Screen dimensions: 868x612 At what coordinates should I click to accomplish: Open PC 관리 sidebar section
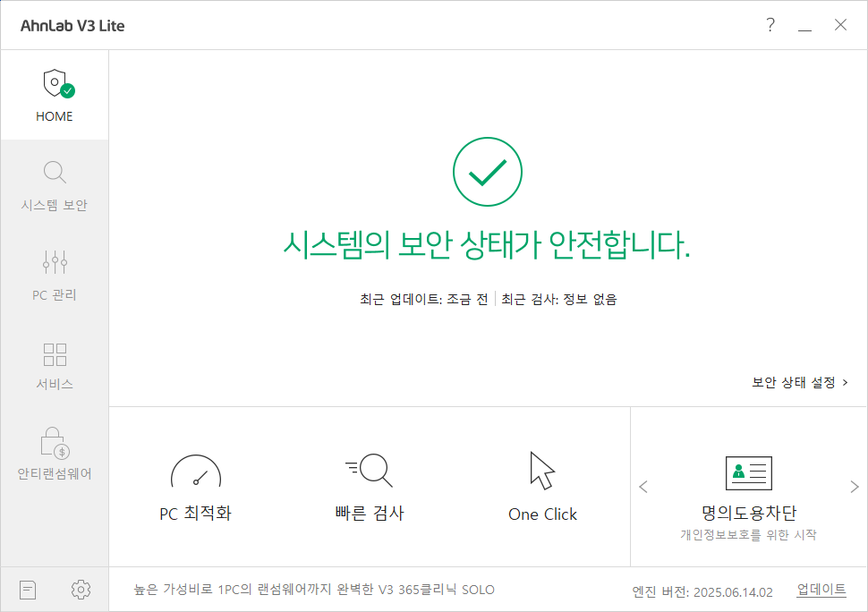click(x=55, y=275)
